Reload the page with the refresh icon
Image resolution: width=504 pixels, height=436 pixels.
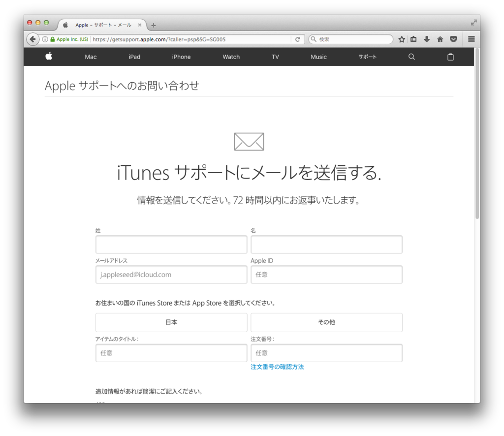point(298,39)
